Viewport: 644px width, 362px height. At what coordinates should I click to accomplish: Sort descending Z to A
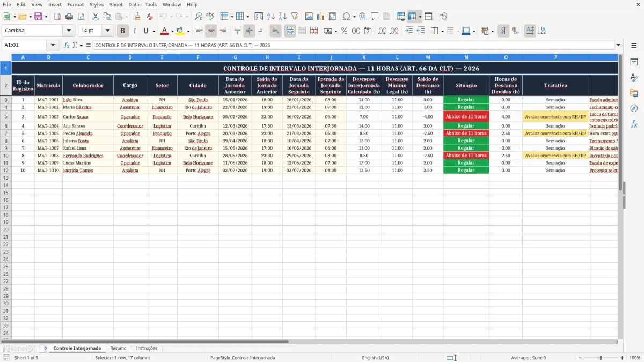pos(283,17)
